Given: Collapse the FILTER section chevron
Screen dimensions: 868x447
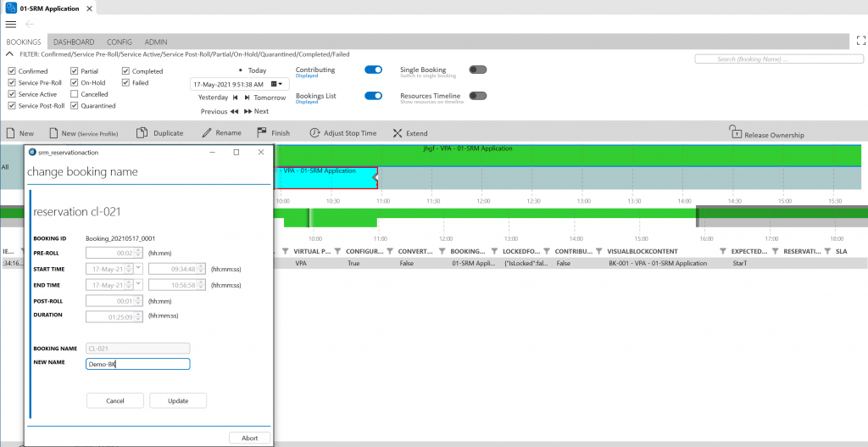Looking at the screenshot, I should 9,54.
